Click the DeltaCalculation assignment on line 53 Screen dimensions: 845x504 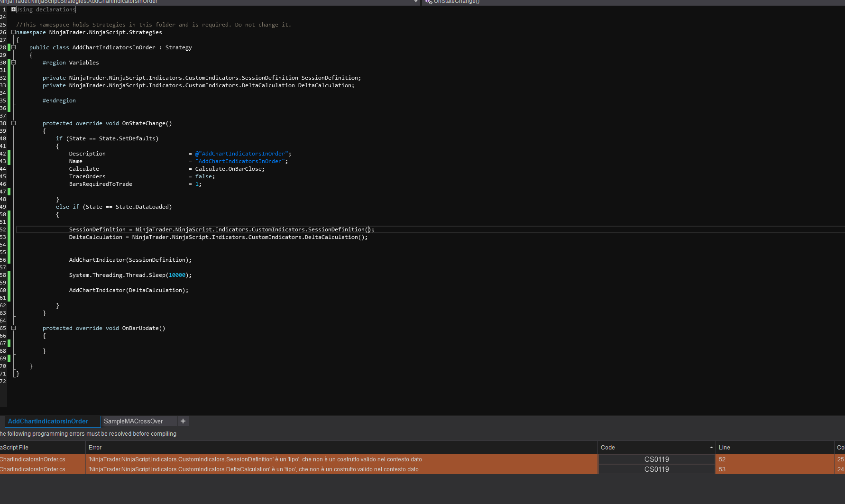pos(219,237)
